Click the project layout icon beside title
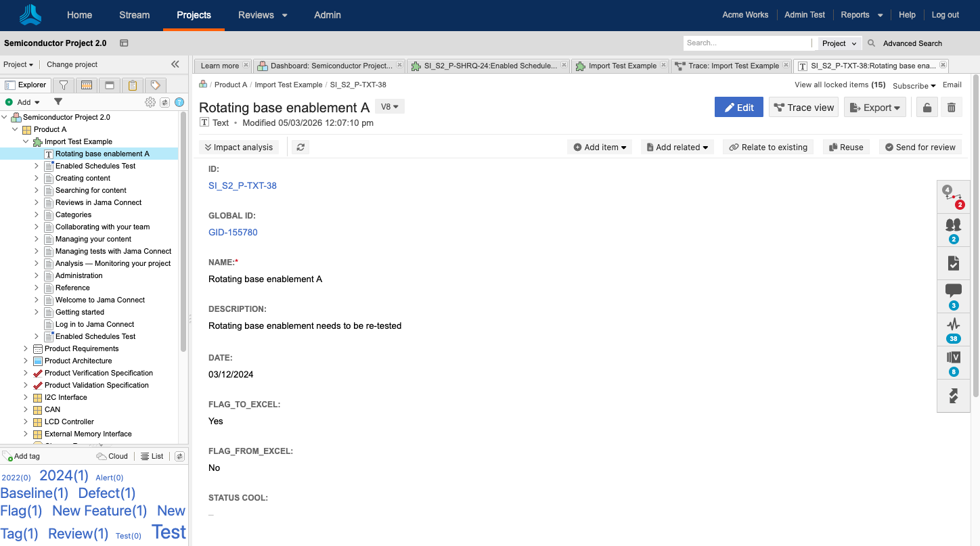Screen dimensions: 980x546 pos(124,43)
